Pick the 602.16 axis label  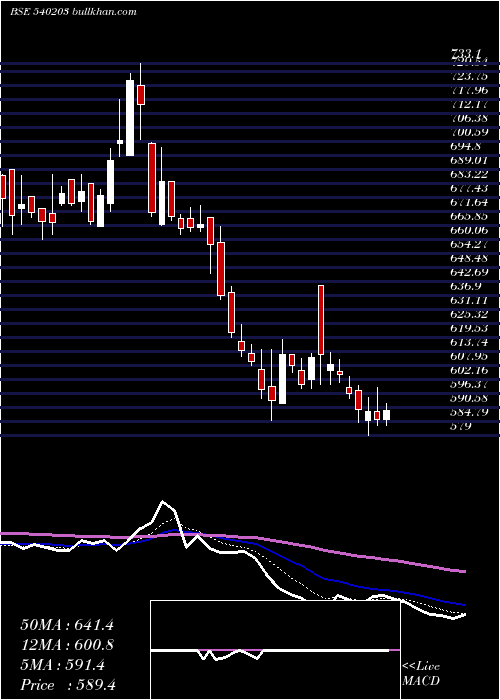pyautogui.click(x=469, y=370)
